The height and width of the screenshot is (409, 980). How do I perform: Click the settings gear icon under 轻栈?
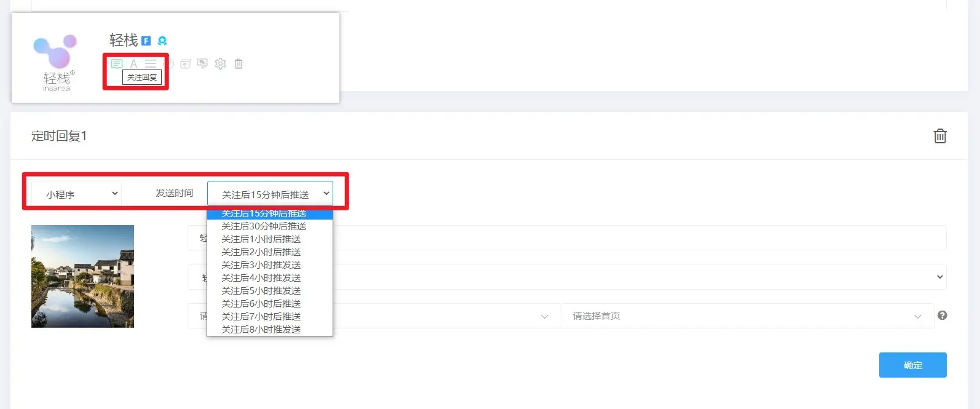click(221, 64)
